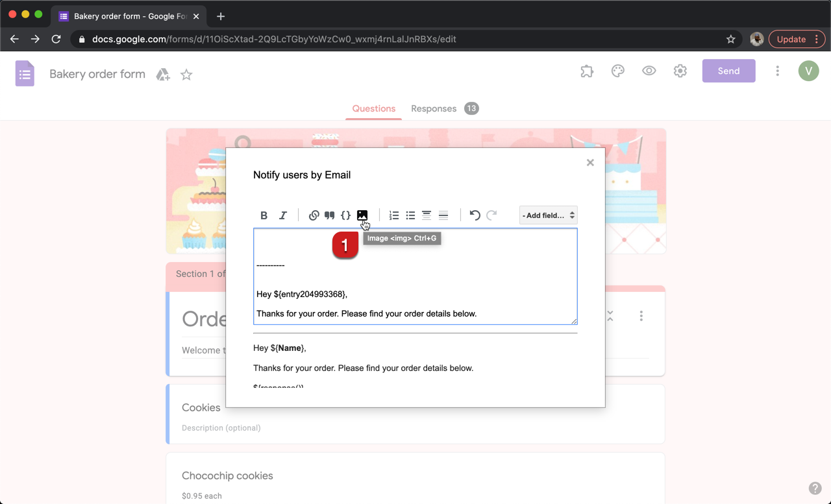Image resolution: width=831 pixels, height=504 pixels.
Task: Insert a blockquote in the message
Action: pyautogui.click(x=330, y=215)
